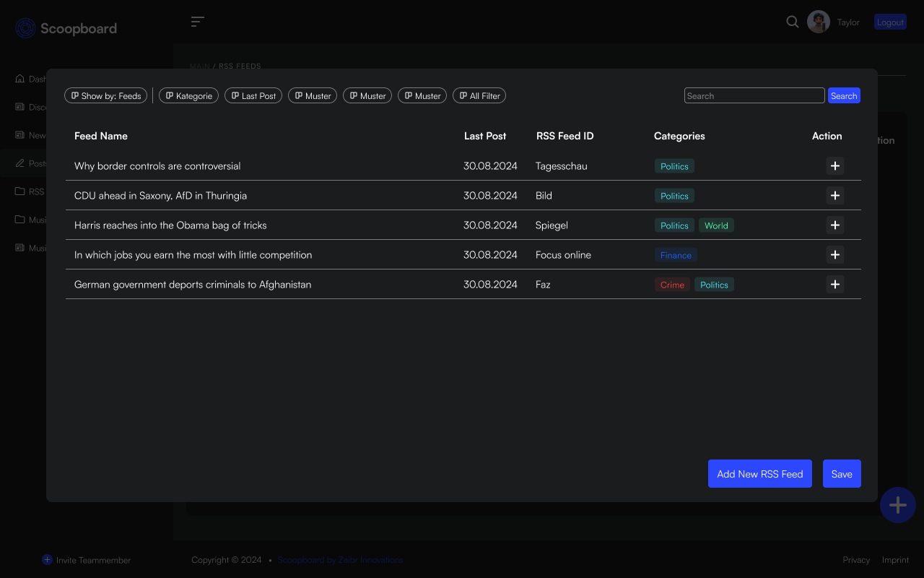Toggle the hamburger menu icon
This screenshot has height=578, width=924.
tap(197, 22)
